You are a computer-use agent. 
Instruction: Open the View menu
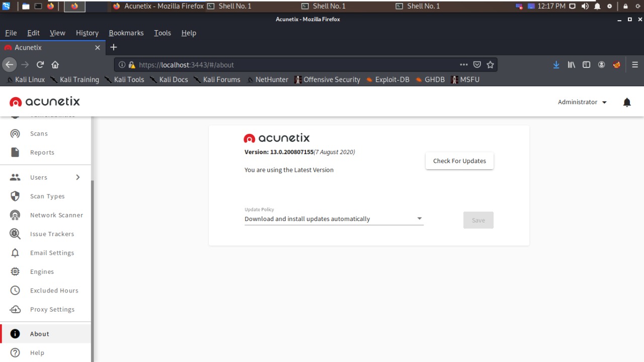click(x=57, y=33)
